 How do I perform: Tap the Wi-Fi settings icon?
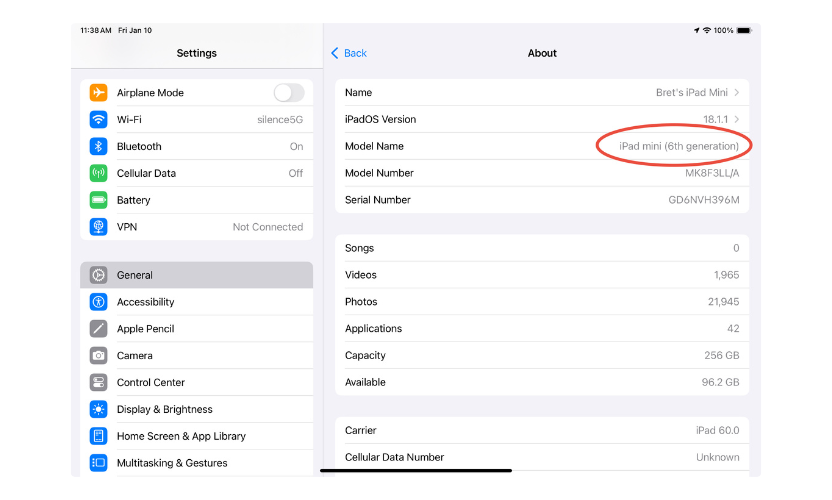tap(98, 119)
